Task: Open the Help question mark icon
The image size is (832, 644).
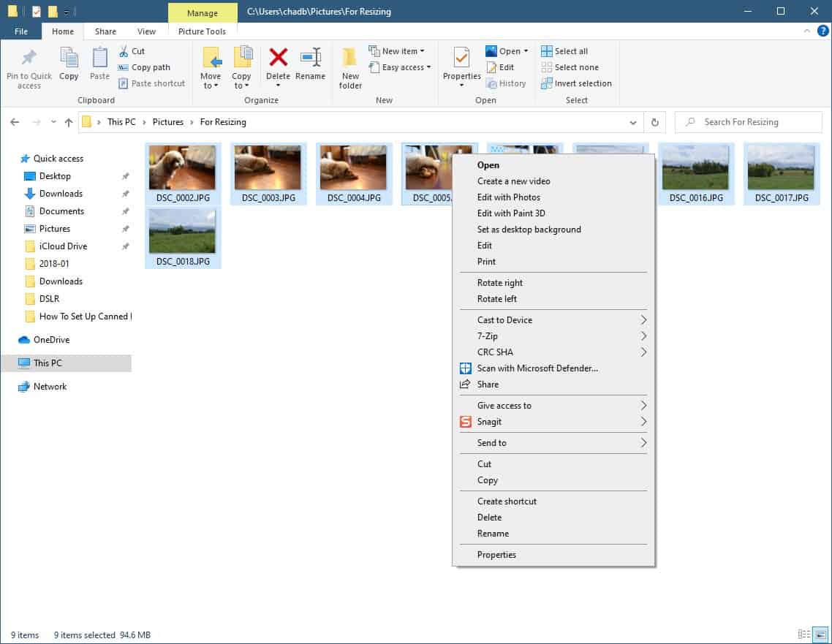Action: pyautogui.click(x=822, y=31)
